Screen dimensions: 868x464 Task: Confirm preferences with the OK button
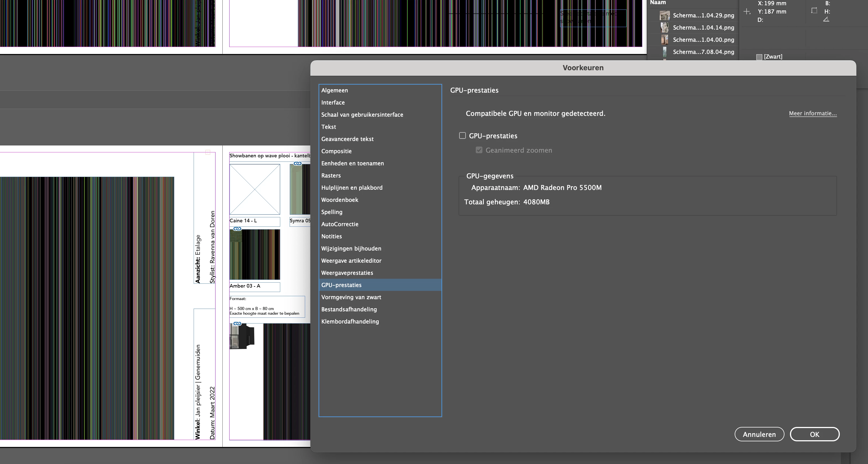814,434
